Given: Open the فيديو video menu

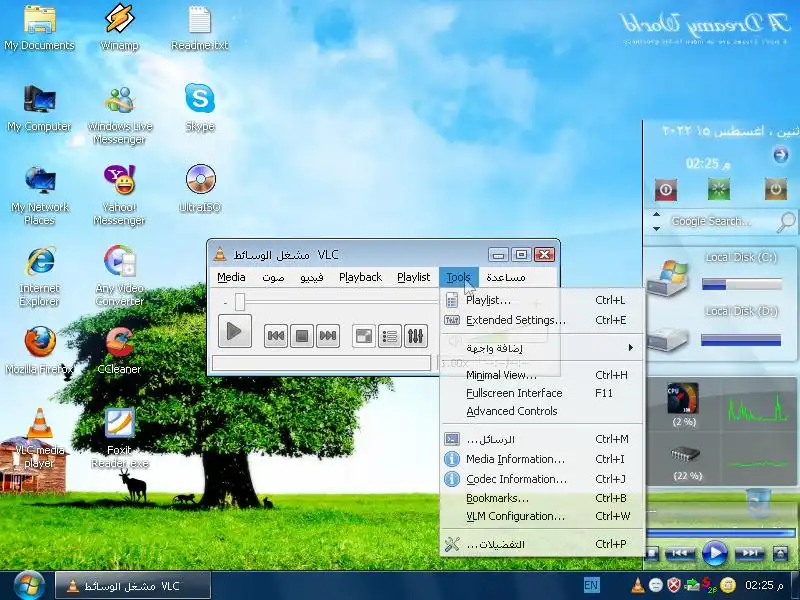Looking at the screenshot, I should pos(312,277).
